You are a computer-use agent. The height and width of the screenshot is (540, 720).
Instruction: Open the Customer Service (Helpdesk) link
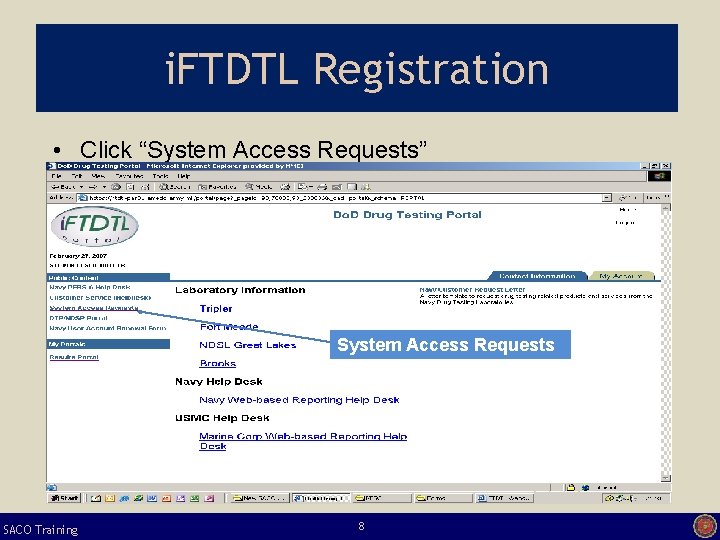click(100, 298)
